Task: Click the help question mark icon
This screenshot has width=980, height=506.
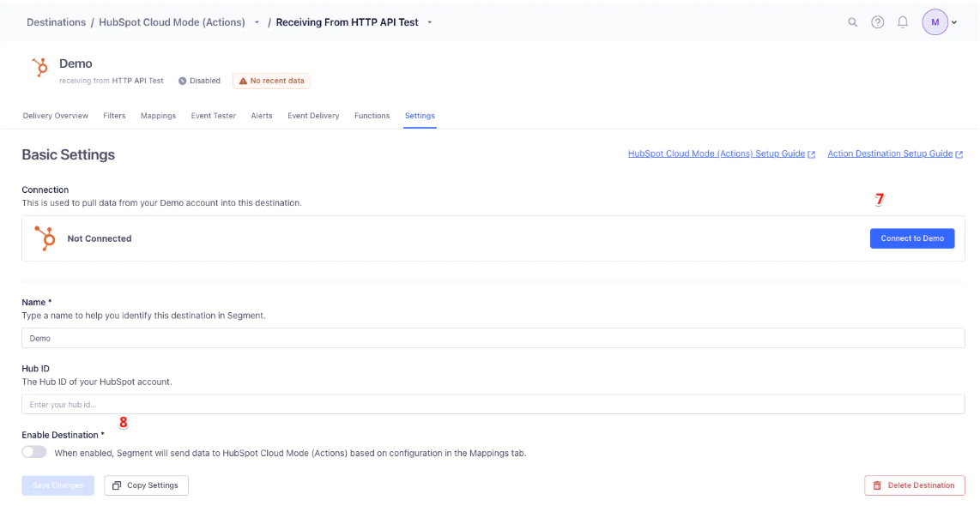Action: 876,21
